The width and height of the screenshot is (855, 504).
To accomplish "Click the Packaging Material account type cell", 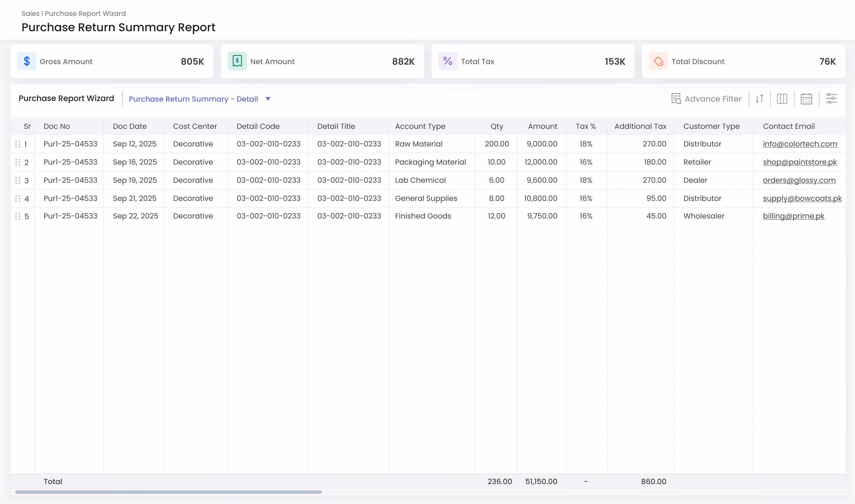I will [430, 162].
